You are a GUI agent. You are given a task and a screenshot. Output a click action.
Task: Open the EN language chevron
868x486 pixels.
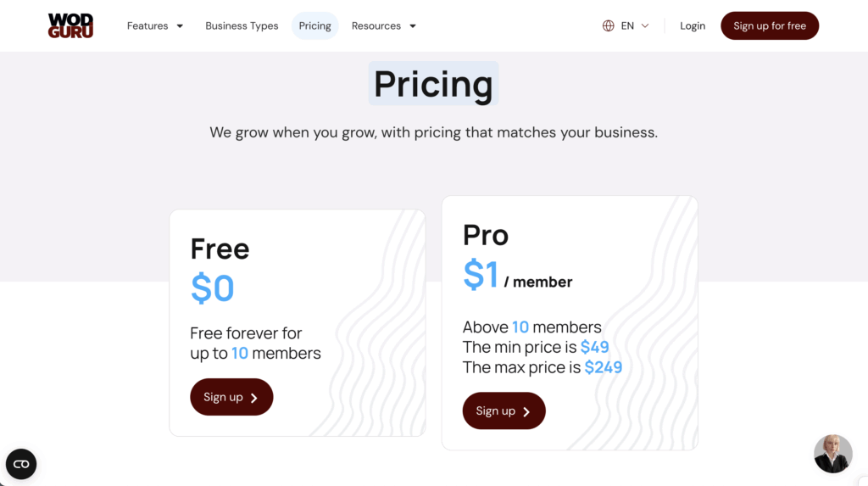click(645, 26)
